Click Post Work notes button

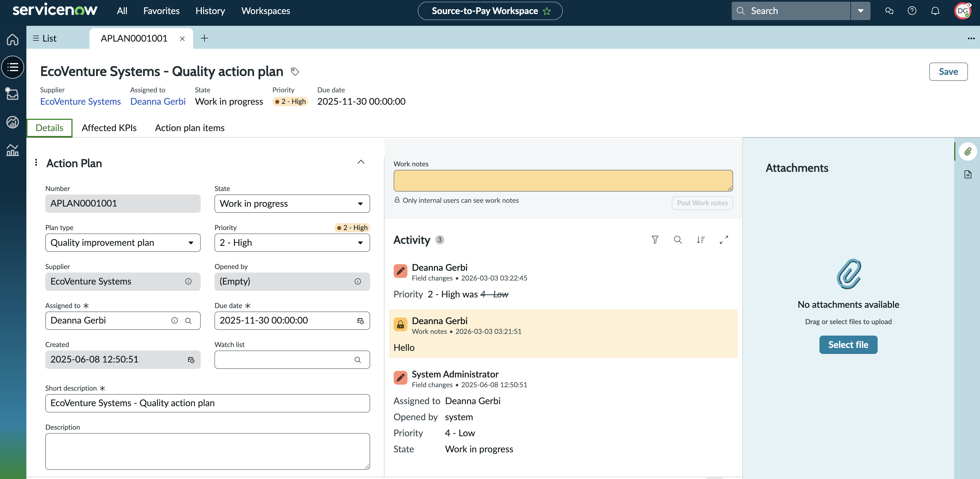click(702, 203)
